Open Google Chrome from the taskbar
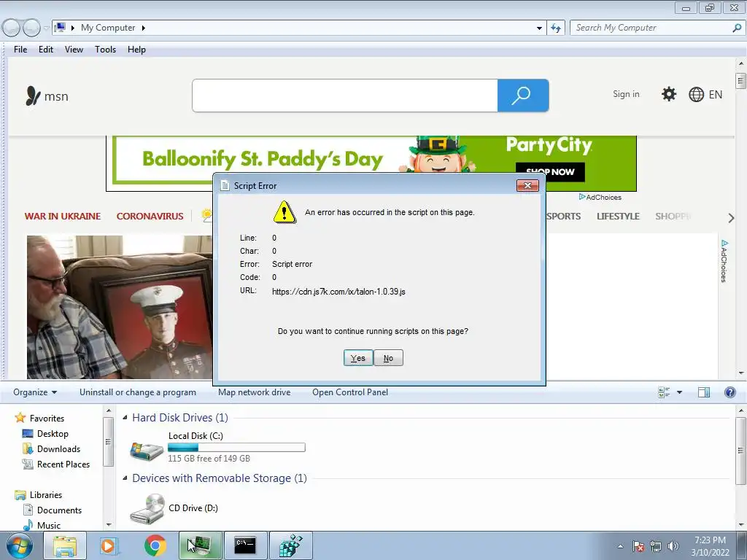 (x=155, y=545)
